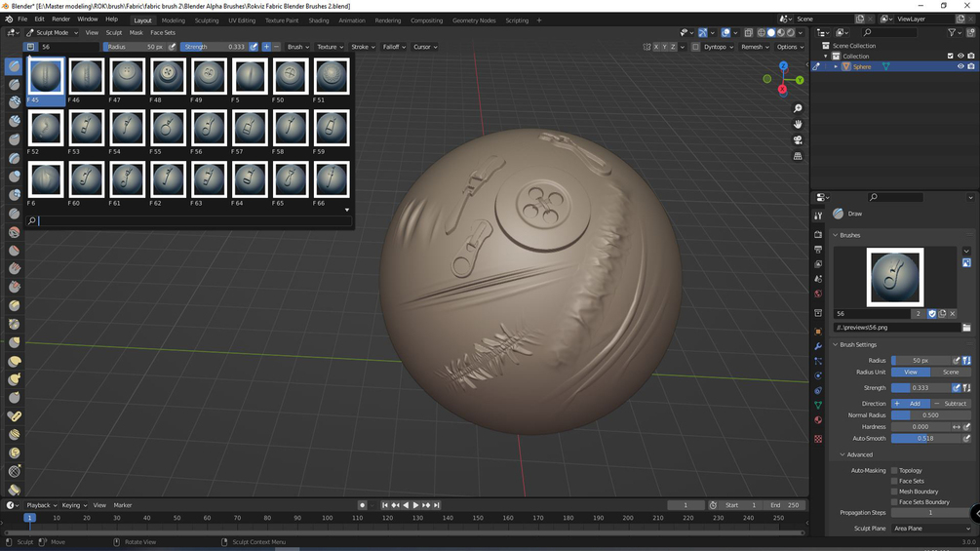
Task: Select the F 48 button brush thumbnail
Action: [168, 76]
